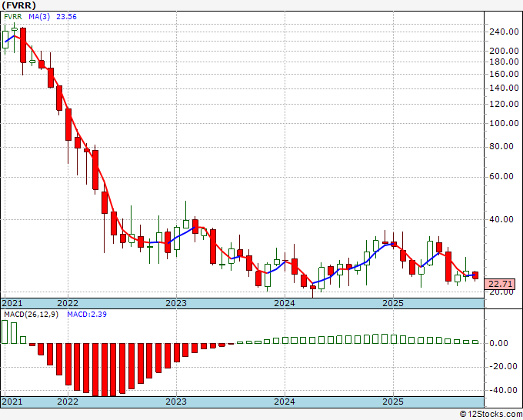Click 2022 on the price chart timeline

click(x=68, y=303)
